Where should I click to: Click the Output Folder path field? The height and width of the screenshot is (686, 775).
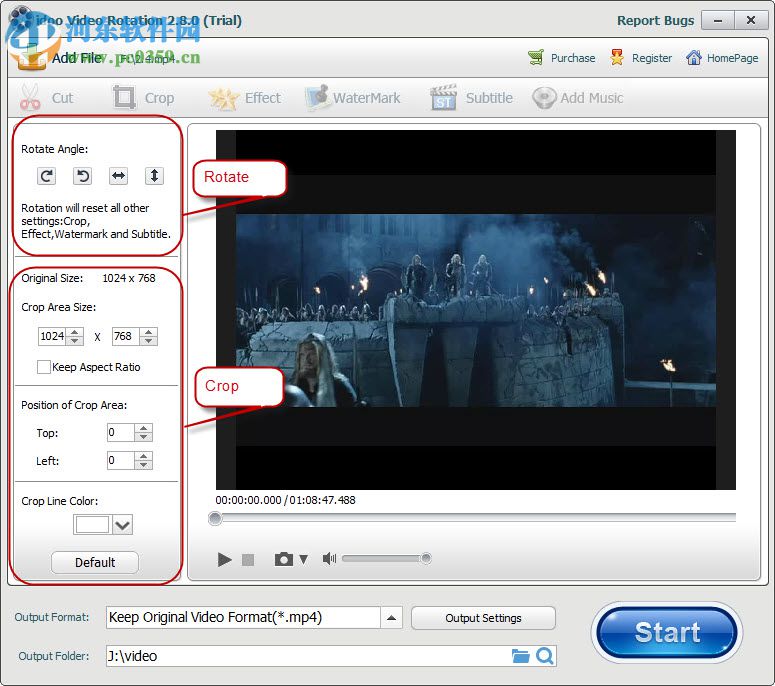[x=307, y=656]
